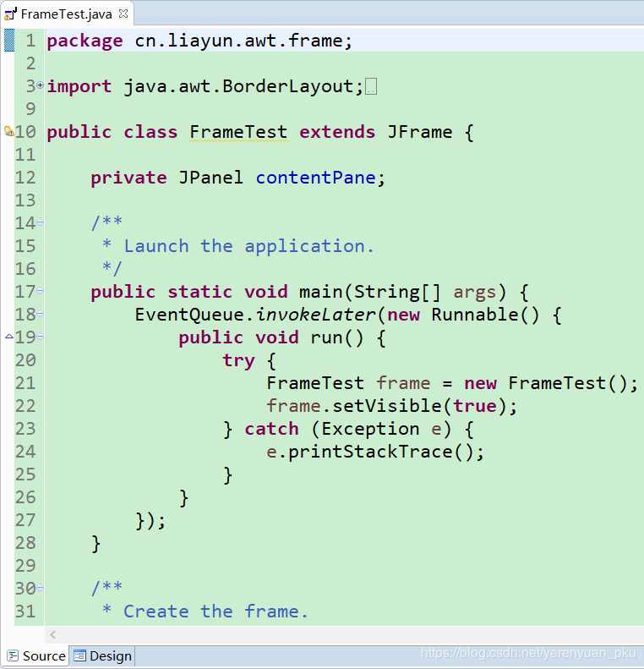Click the Design tab's layout icon

click(79, 655)
